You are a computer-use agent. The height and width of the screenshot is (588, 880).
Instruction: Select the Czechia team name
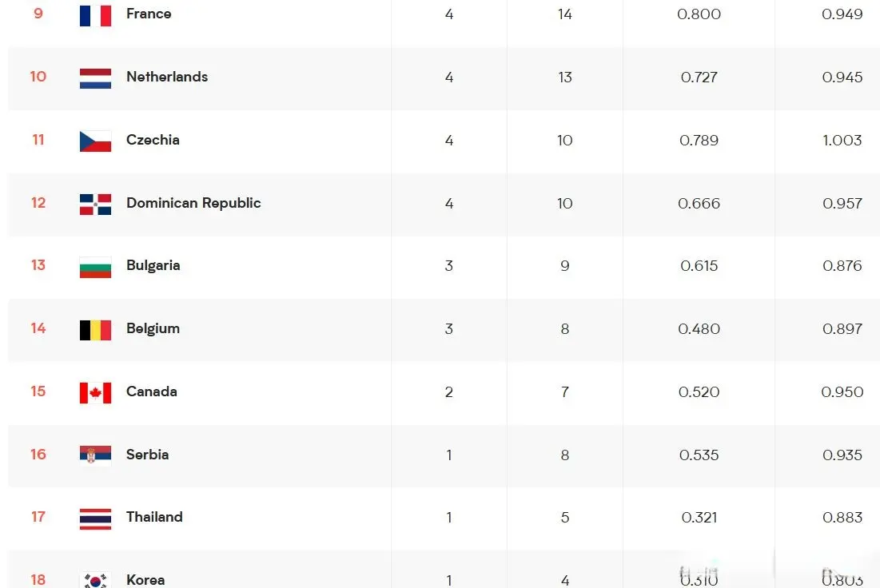[153, 140]
